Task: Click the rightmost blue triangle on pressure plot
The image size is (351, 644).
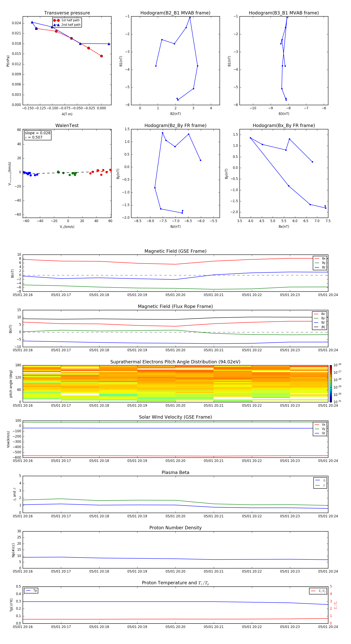Action: click(x=109, y=44)
